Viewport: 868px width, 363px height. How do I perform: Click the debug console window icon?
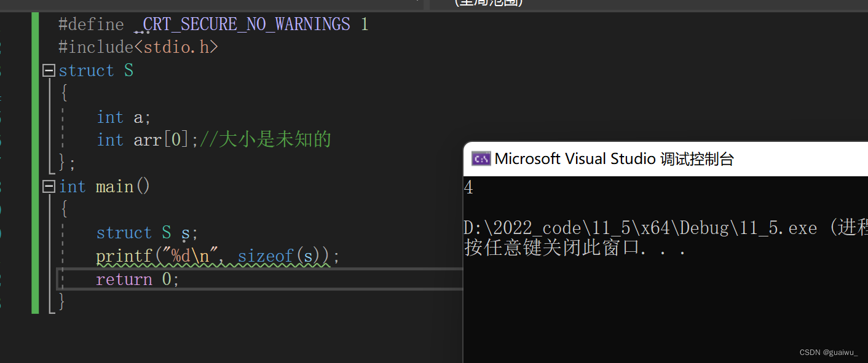coord(481,159)
